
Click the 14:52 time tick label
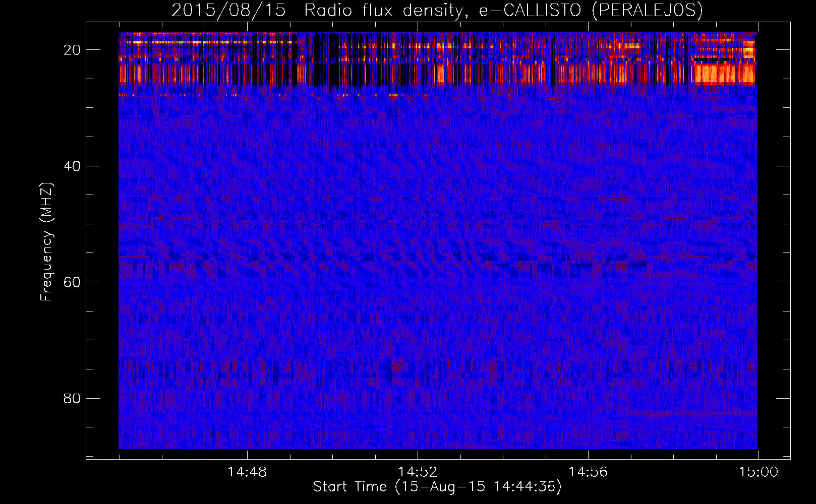tap(418, 472)
